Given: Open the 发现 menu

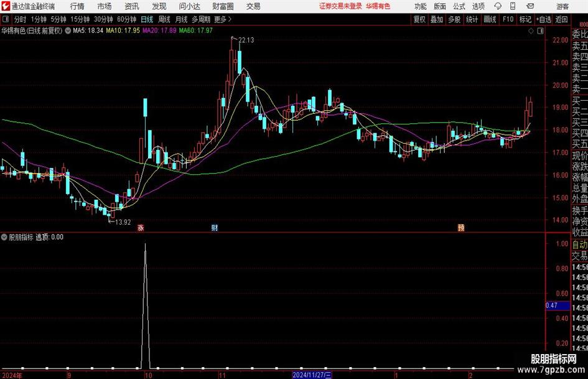Looking at the screenshot, I should [x=159, y=6].
